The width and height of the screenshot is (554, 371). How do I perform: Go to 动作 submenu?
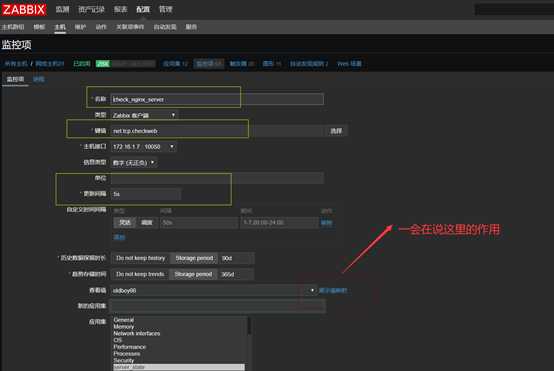(x=101, y=27)
